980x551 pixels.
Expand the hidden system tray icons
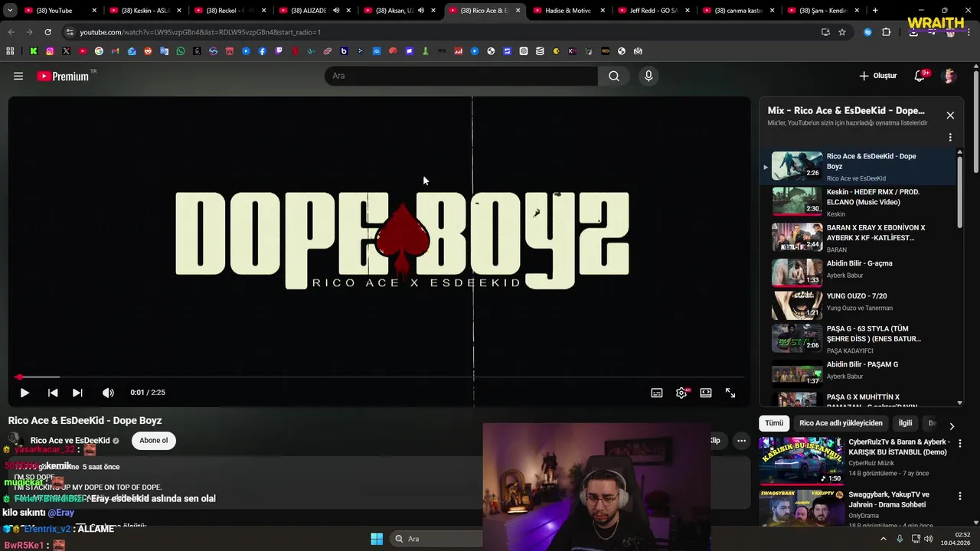click(883, 539)
